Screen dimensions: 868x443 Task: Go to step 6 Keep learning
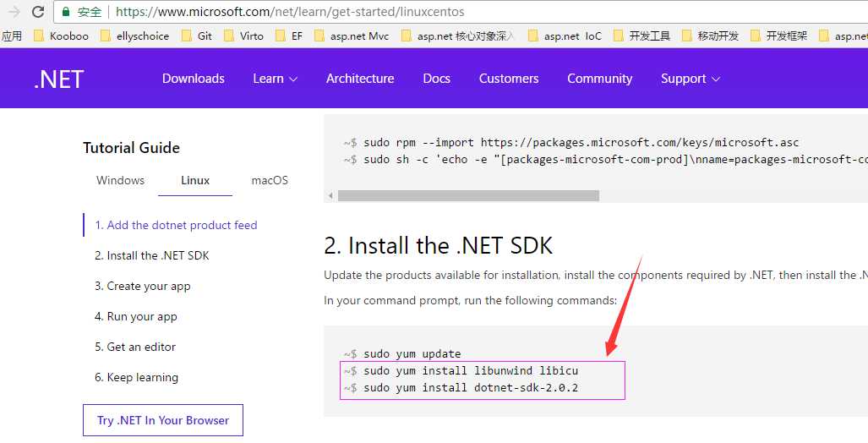coord(136,378)
